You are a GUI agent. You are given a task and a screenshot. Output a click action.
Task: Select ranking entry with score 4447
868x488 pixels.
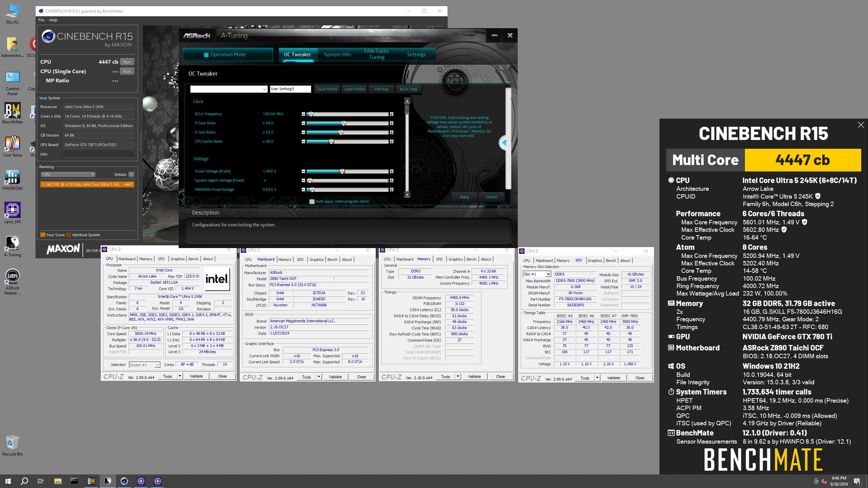point(87,184)
